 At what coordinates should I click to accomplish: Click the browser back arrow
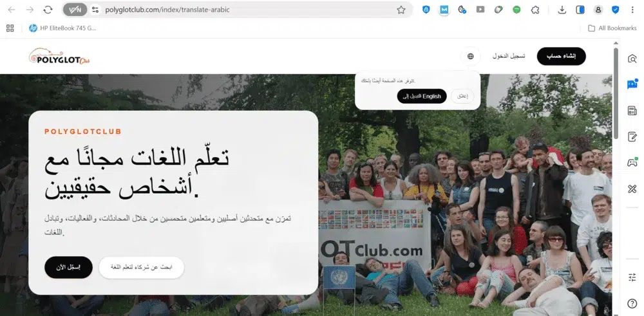point(12,10)
